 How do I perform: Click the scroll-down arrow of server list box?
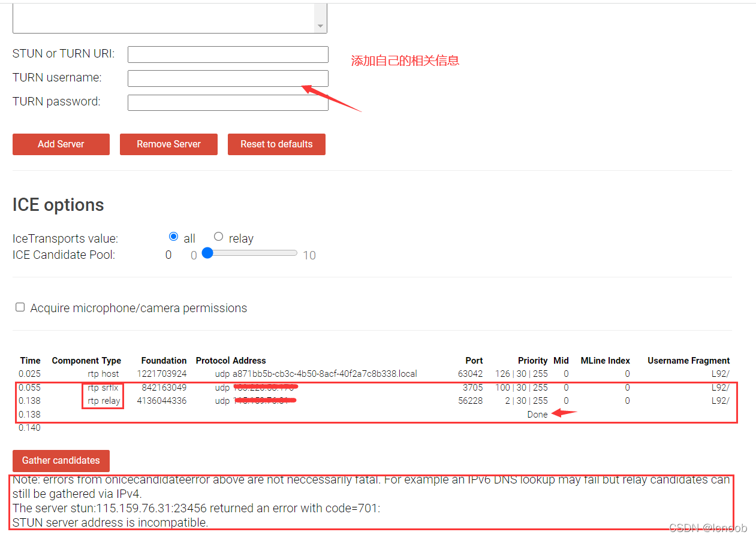coord(320,26)
